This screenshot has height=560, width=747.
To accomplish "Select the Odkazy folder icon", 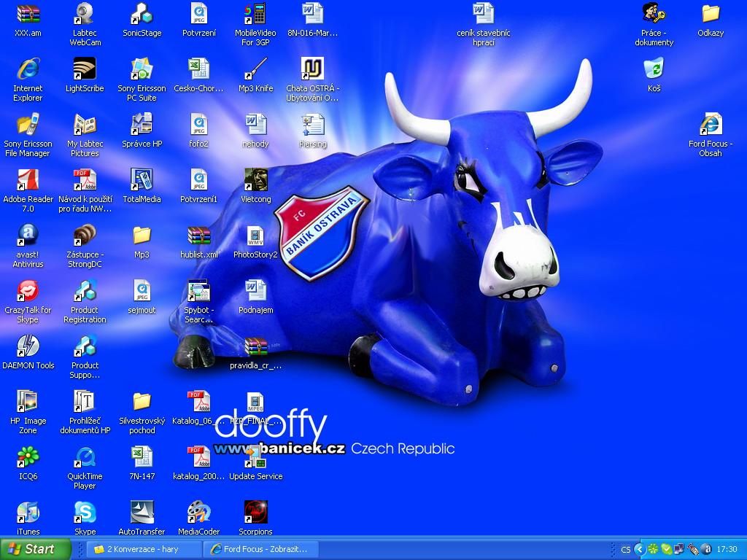I will (x=711, y=15).
